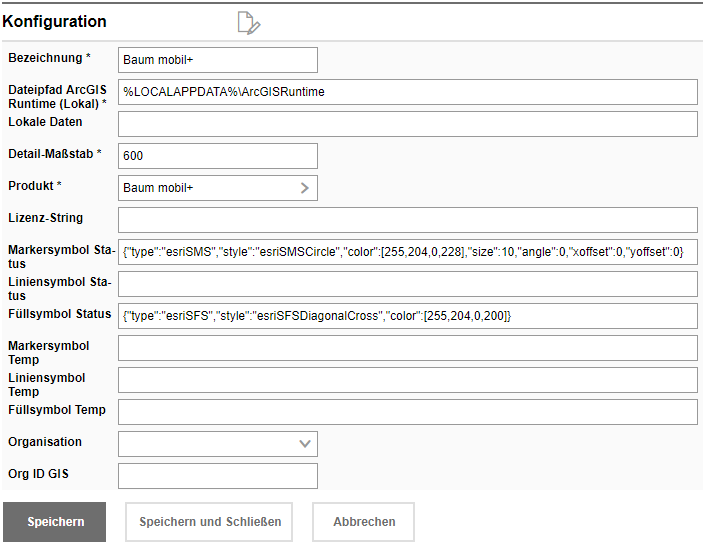Screen dimensions: 703x545
Task: Cancel with the Abbrechen button
Action: 363,522
